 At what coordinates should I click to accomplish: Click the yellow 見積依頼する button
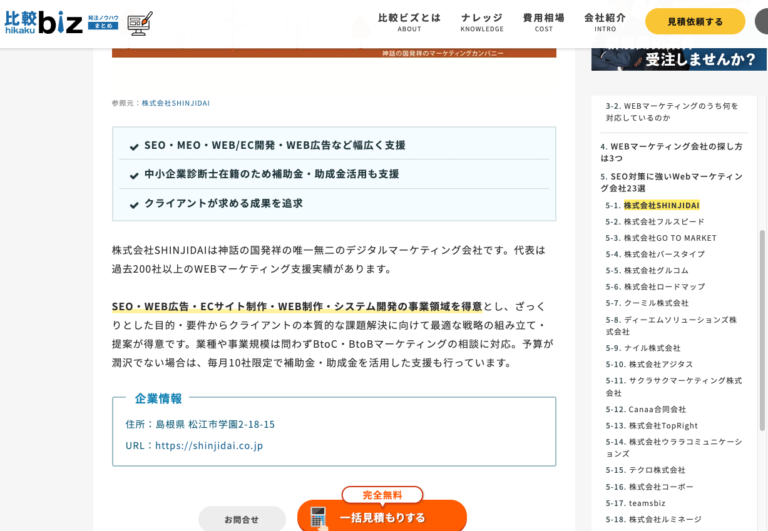click(x=695, y=22)
